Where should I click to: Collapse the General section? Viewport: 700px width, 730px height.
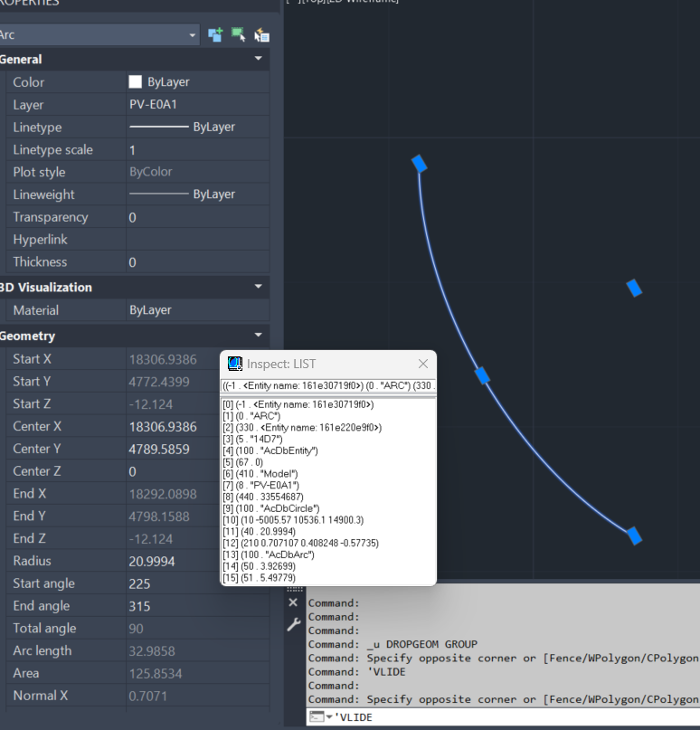click(x=260, y=59)
